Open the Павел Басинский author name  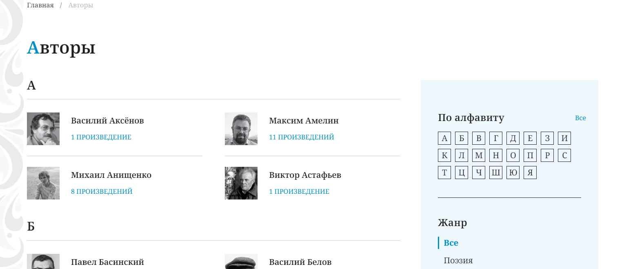(x=107, y=262)
